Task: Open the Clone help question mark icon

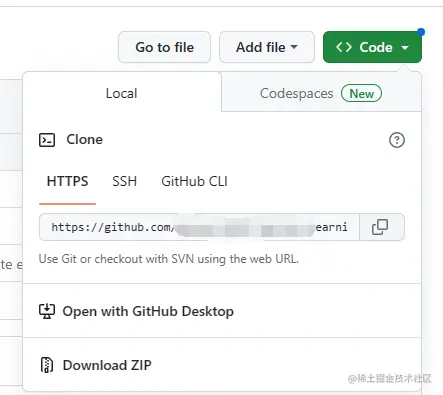Action: tap(397, 140)
